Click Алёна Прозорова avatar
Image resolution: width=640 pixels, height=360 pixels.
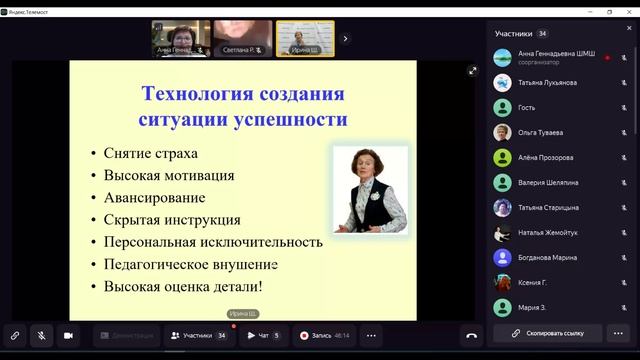tap(502, 158)
